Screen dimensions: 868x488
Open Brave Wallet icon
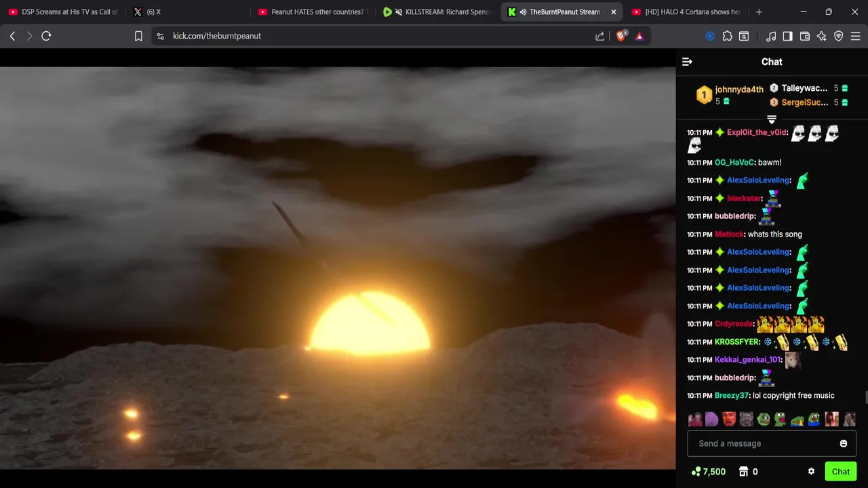[805, 36]
